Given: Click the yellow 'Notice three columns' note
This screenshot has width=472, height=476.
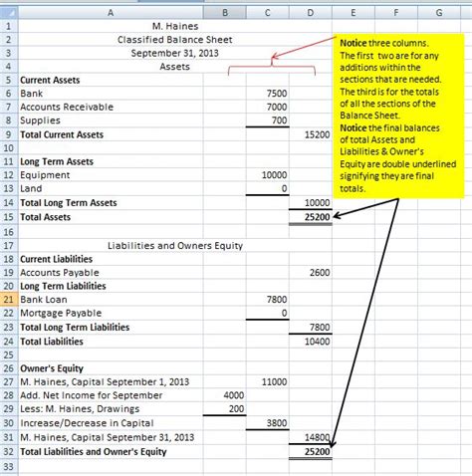Looking at the screenshot, I should point(398,116).
